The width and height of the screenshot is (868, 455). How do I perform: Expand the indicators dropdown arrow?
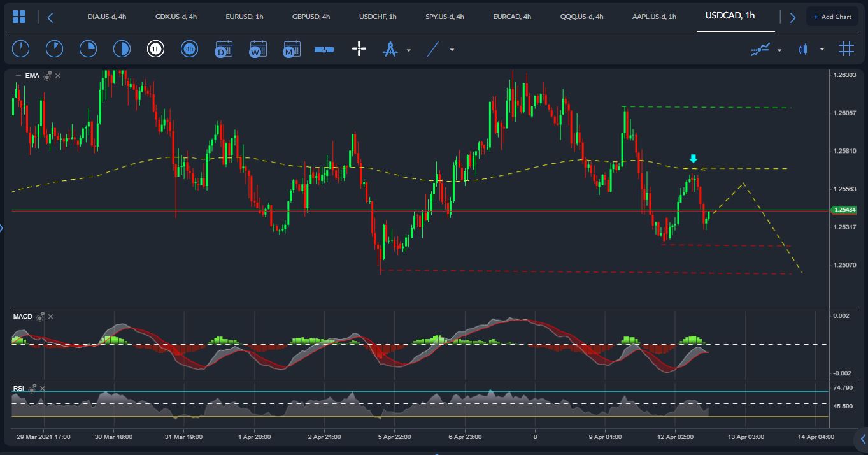click(x=779, y=50)
